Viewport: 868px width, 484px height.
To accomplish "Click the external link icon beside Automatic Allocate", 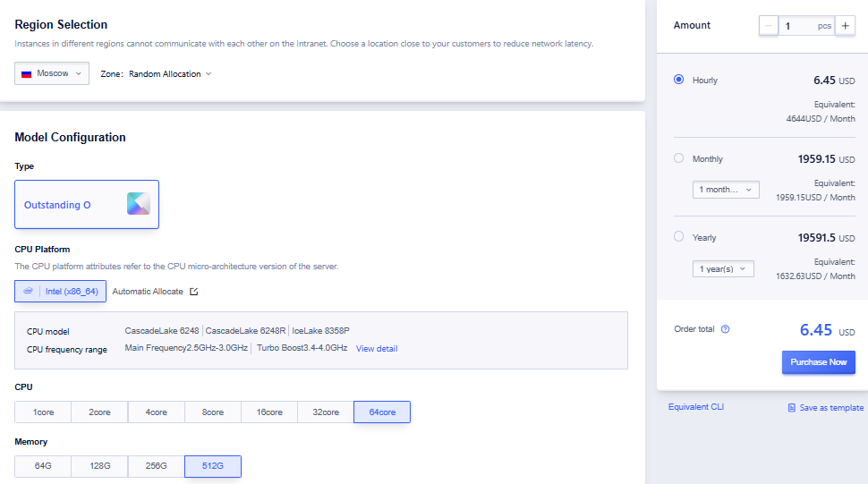I will (x=194, y=292).
